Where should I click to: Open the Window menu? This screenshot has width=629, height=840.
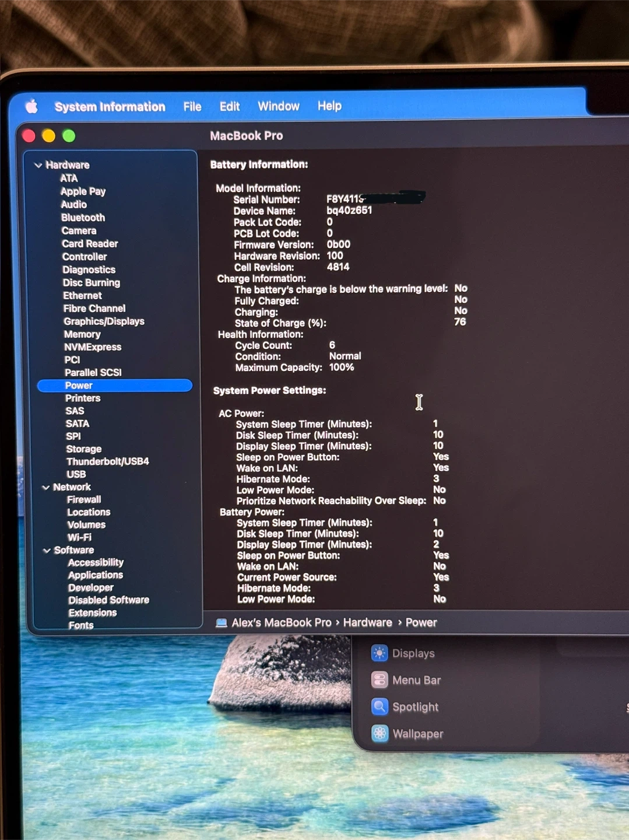coord(278,106)
